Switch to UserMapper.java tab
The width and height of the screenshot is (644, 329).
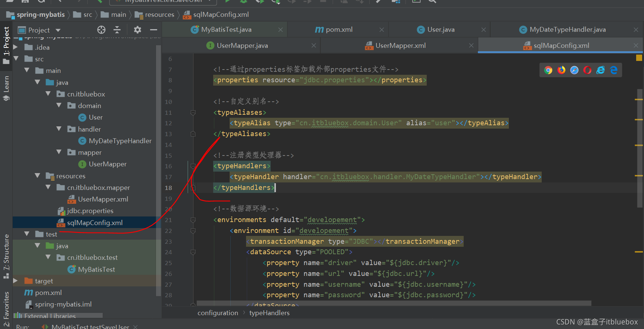tap(237, 46)
